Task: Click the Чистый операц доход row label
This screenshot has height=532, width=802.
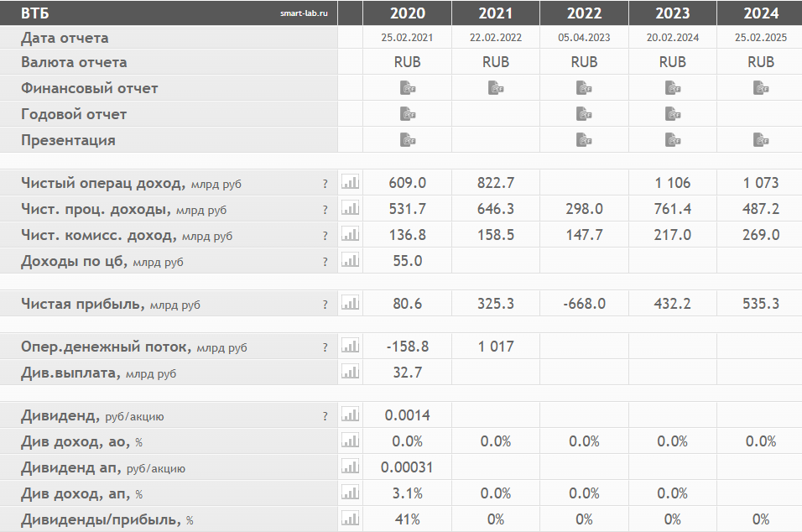Action: pyautogui.click(x=131, y=183)
